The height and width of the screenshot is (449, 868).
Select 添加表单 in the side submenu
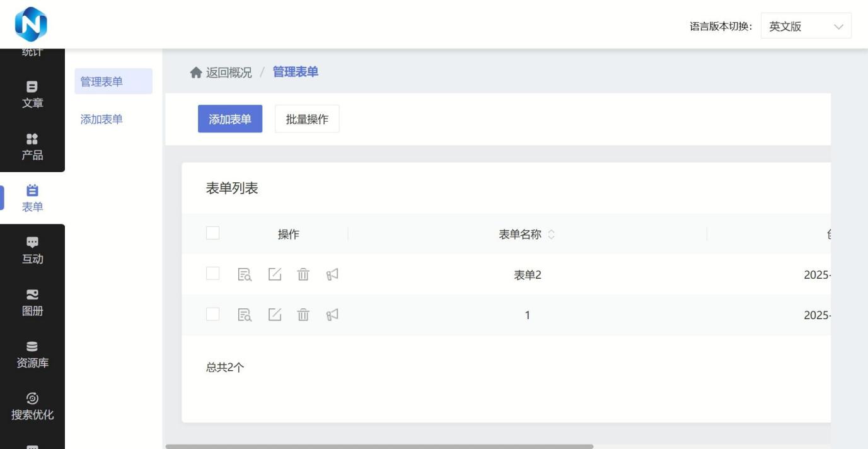(101, 119)
